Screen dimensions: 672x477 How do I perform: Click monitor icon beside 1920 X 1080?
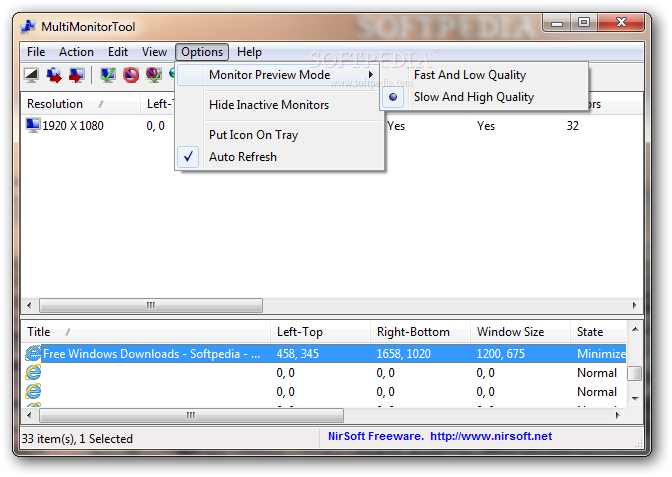(33, 126)
